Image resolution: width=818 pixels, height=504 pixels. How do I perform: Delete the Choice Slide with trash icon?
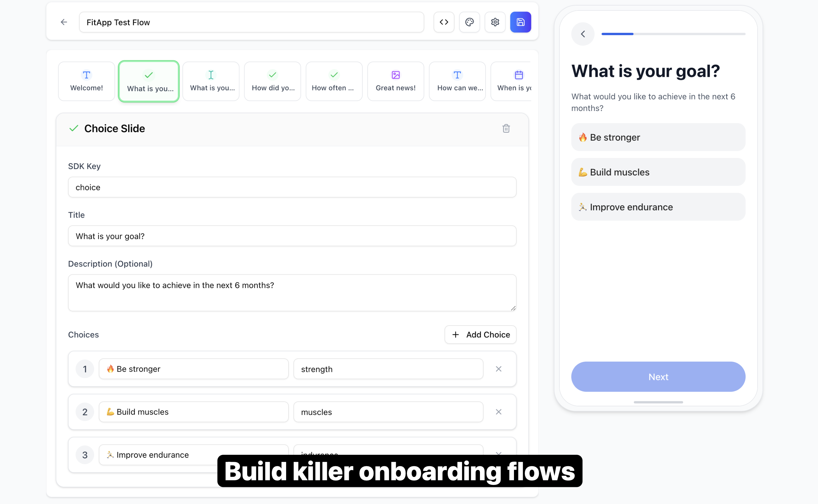click(506, 128)
